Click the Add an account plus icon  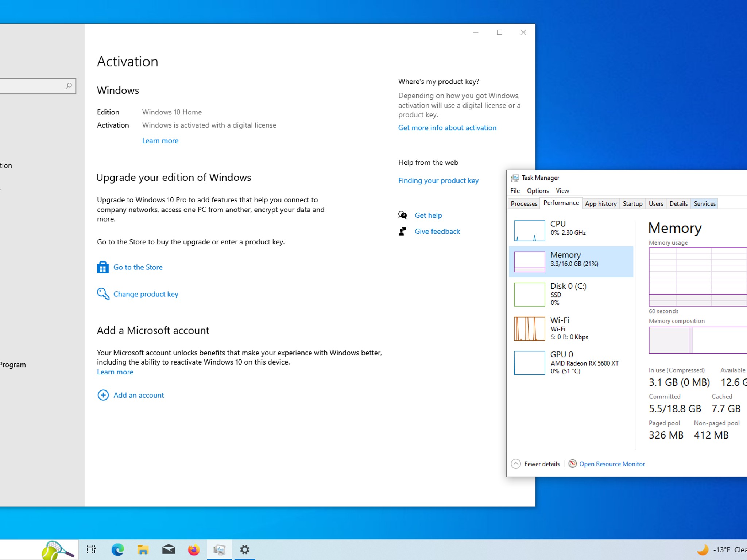[x=103, y=395]
